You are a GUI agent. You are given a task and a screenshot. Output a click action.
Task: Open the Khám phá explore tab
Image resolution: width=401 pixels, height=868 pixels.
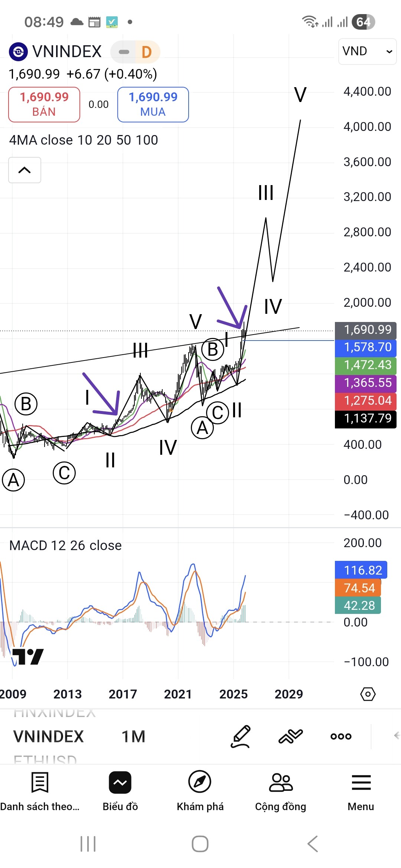(200, 792)
